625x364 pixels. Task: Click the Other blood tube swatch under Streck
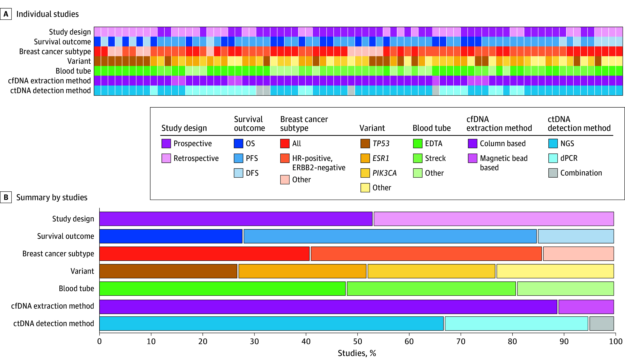tap(418, 173)
